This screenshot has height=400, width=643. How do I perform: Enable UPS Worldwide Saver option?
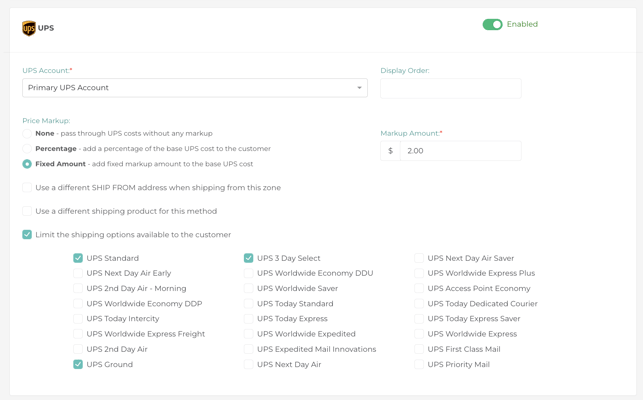point(249,288)
